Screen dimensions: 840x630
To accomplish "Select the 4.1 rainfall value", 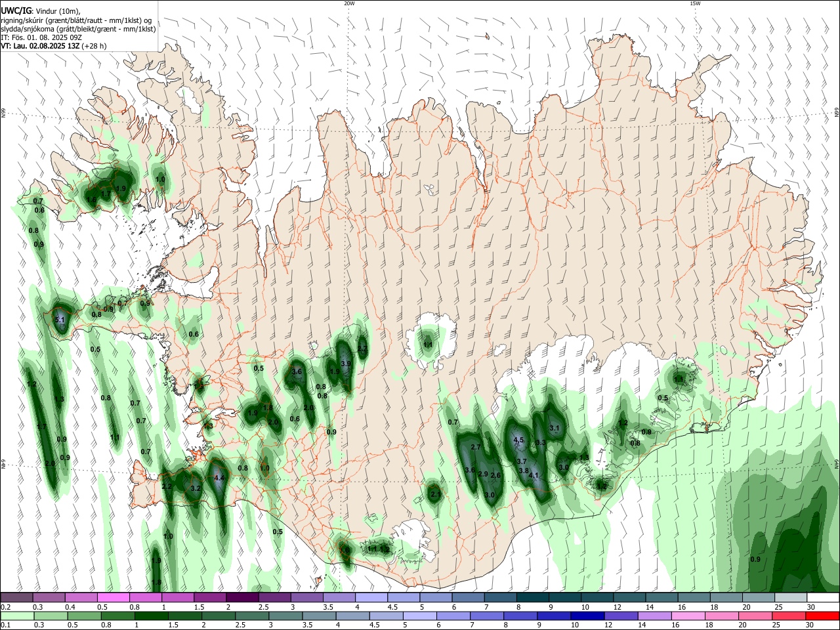I will coord(534,476).
